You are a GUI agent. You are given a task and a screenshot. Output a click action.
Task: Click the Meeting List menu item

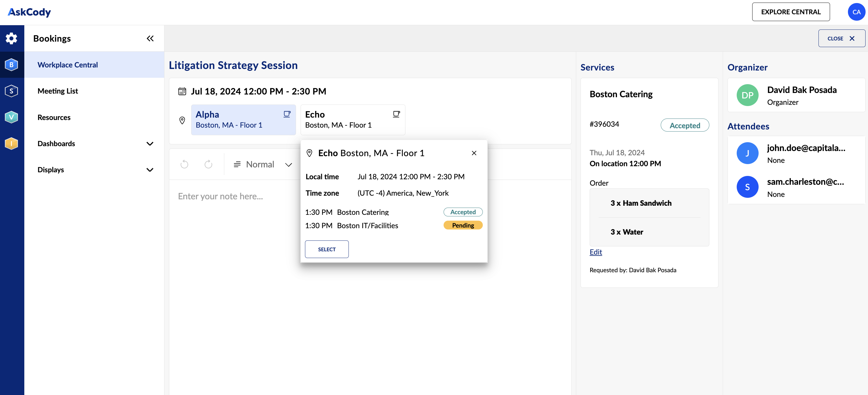(57, 91)
